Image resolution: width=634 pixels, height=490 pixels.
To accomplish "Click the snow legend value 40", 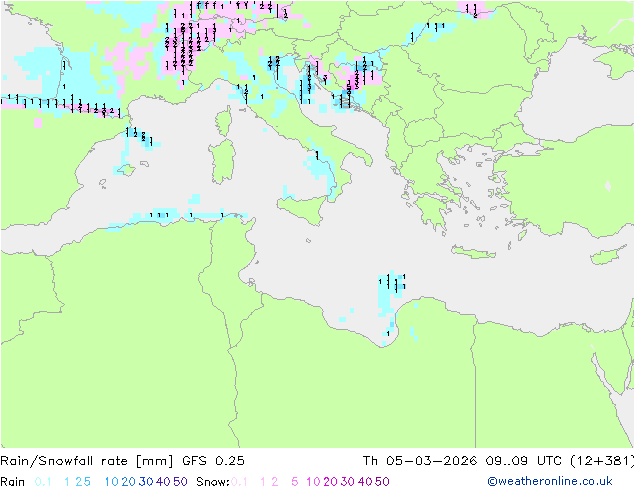I will (x=365, y=482).
